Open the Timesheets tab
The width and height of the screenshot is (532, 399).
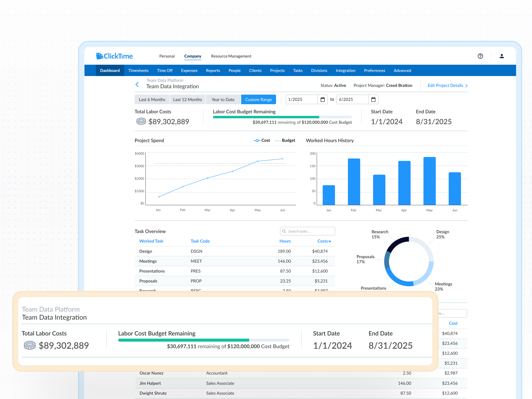coord(138,70)
